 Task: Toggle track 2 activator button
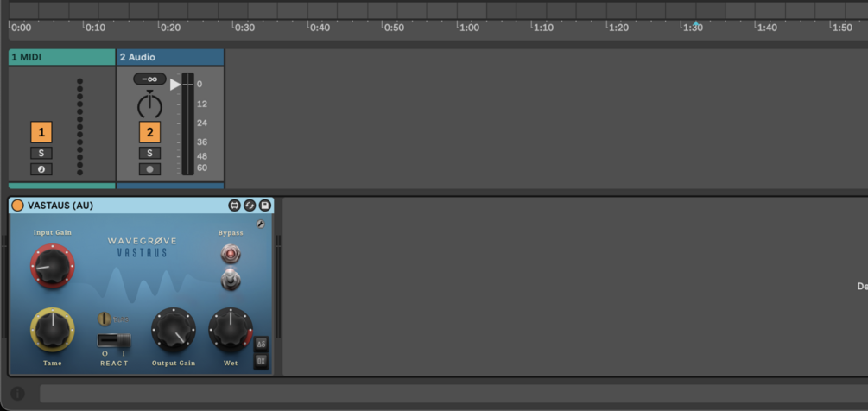pyautogui.click(x=150, y=133)
